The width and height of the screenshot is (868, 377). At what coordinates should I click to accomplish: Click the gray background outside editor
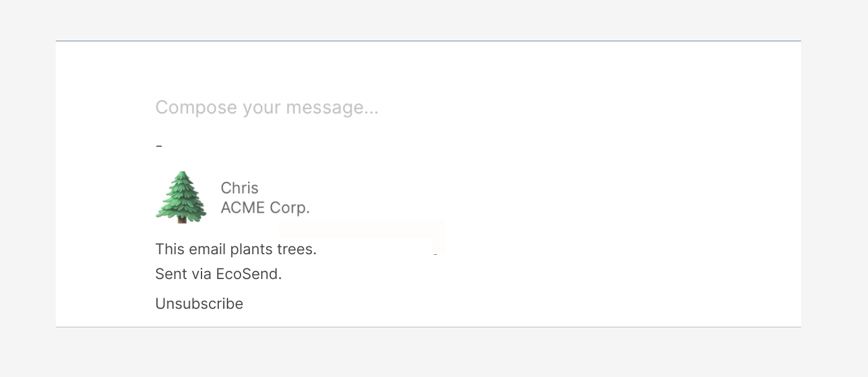point(434,353)
